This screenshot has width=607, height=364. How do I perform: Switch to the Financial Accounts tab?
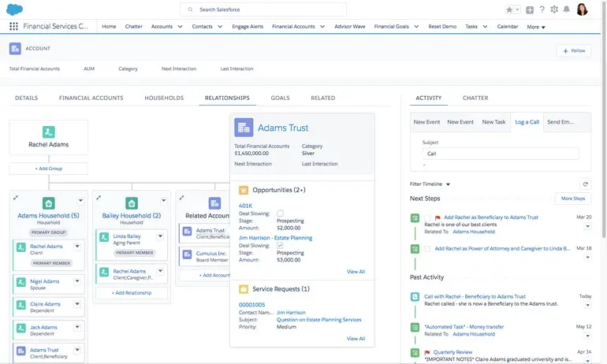click(x=91, y=98)
